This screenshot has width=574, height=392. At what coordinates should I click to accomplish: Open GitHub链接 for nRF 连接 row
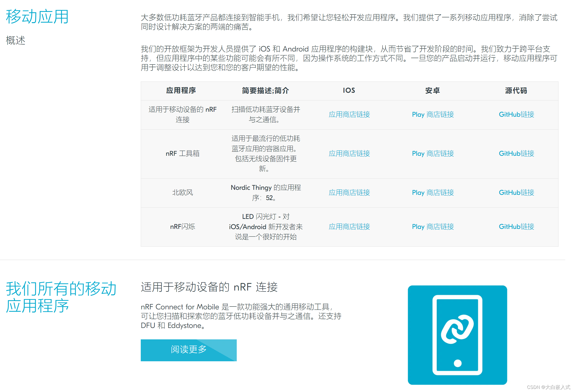point(516,114)
